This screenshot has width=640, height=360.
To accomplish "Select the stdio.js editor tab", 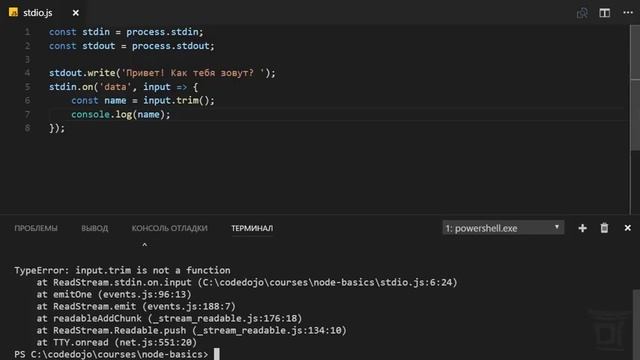I will [44, 13].
